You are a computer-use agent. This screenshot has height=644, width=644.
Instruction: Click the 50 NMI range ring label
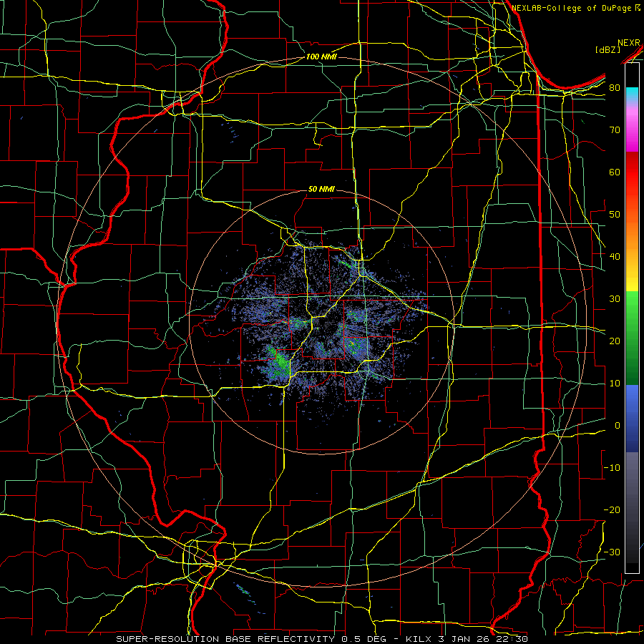pos(321,190)
